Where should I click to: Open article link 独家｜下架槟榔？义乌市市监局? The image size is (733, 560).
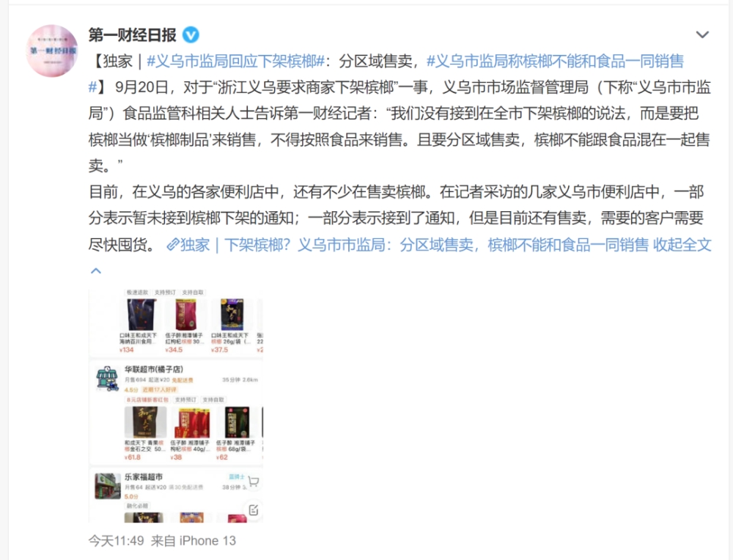pyautogui.click(x=407, y=245)
